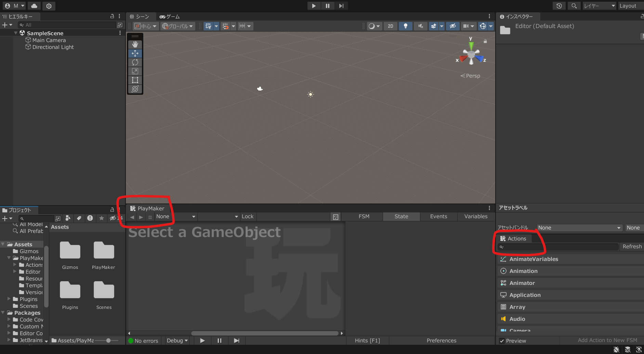The width and height of the screenshot is (644, 354).
Task: Expand the Plugins folder in Project tree
Action: coord(9,299)
